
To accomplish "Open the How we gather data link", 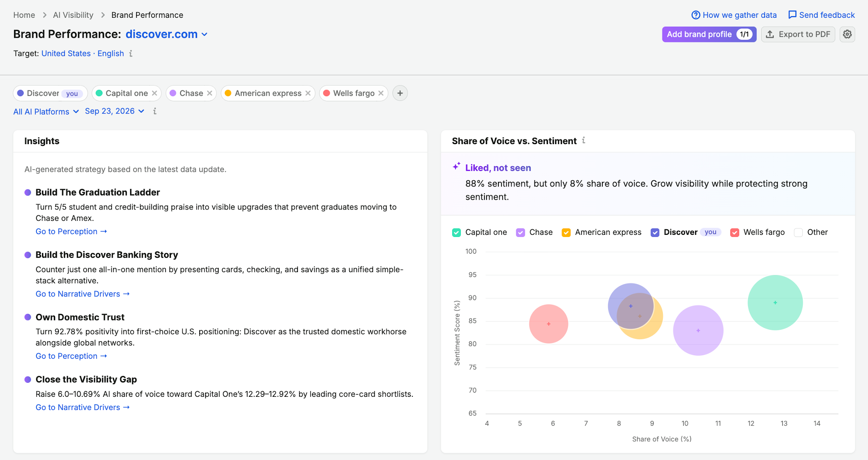I will [734, 15].
